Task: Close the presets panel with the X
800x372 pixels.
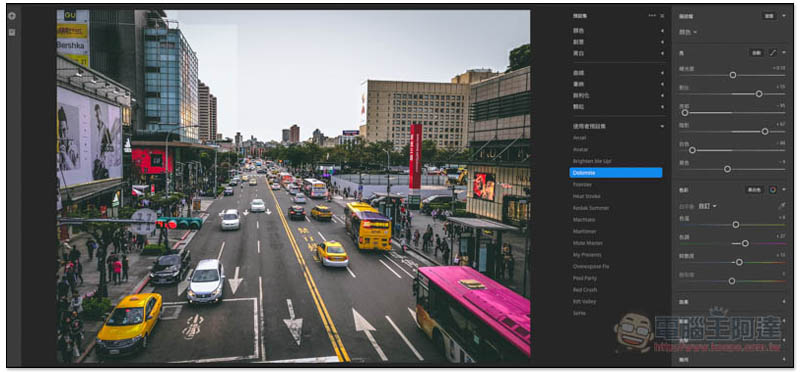Action: (662, 16)
